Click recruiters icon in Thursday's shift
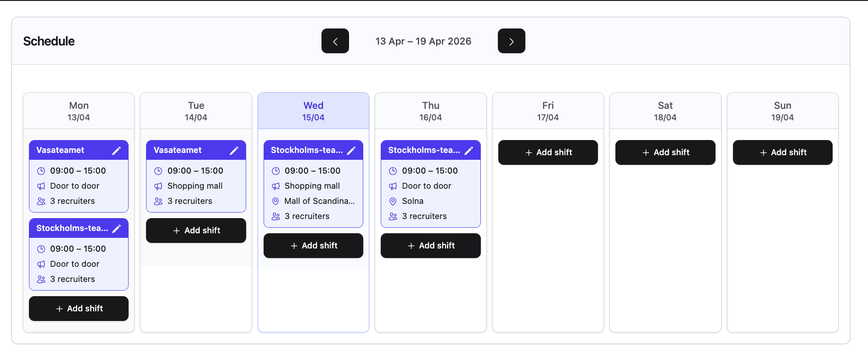Image resolution: width=868 pixels, height=360 pixels. click(x=393, y=216)
